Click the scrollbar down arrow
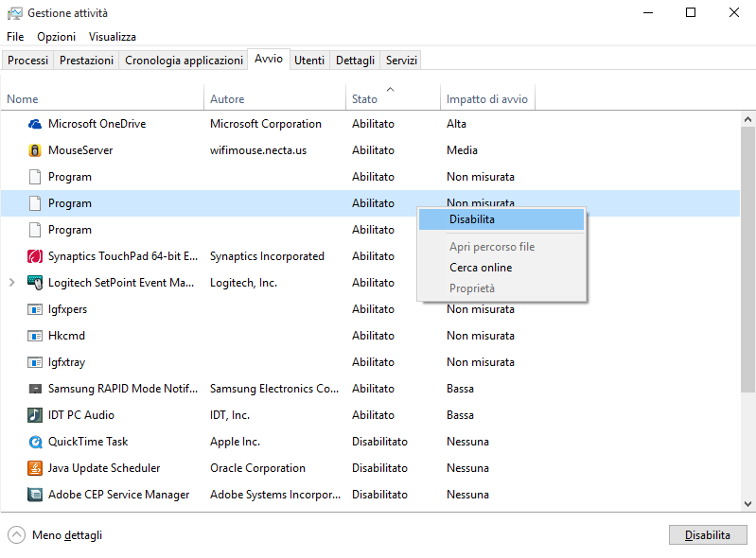The height and width of the screenshot is (558, 756). 747,504
